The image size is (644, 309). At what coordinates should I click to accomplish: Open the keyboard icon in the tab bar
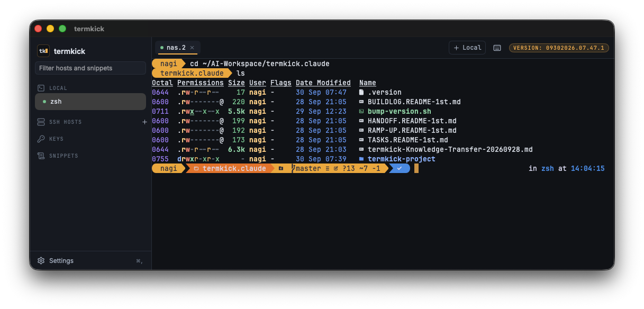(x=497, y=48)
